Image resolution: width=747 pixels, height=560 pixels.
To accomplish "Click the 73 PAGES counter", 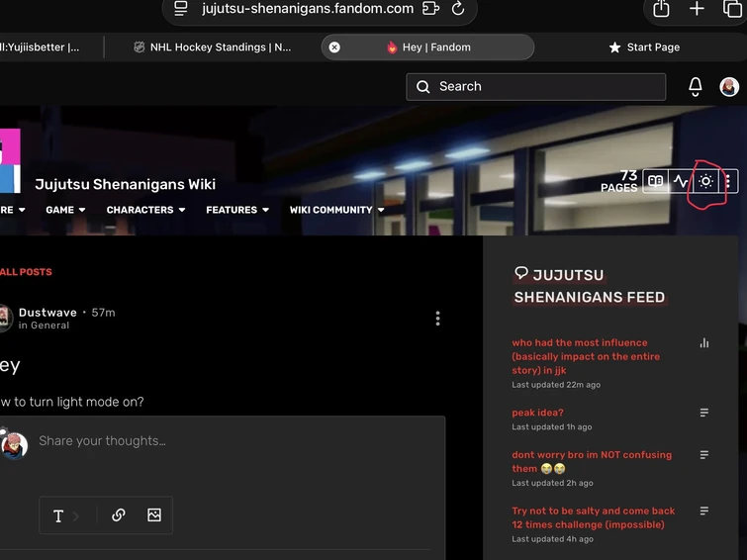I will tap(619, 181).
